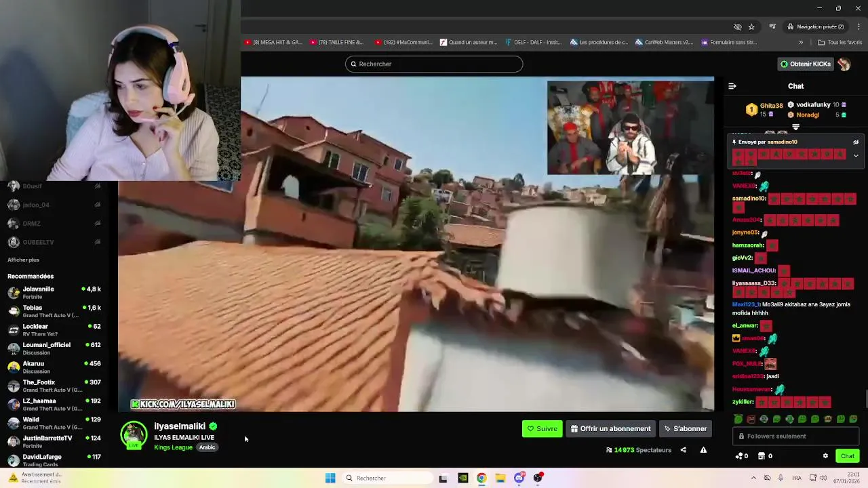The height and width of the screenshot is (488, 868).
Task: Open the Akaruu recommended channel
Action: pyautogui.click(x=54, y=367)
